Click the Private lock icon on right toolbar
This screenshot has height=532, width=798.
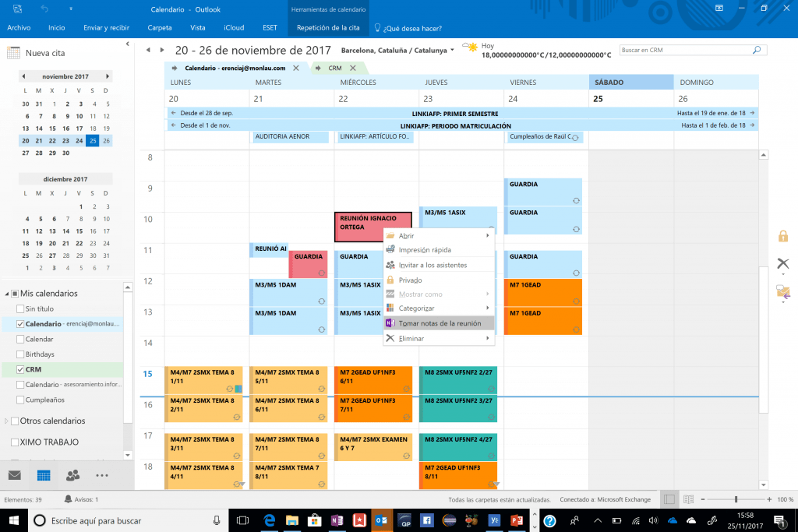click(782, 236)
